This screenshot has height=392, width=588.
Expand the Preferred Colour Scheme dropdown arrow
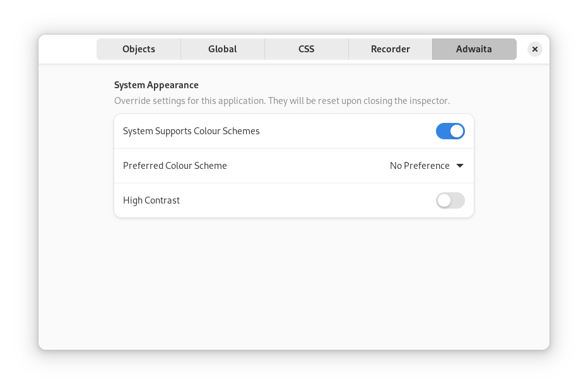(x=460, y=166)
